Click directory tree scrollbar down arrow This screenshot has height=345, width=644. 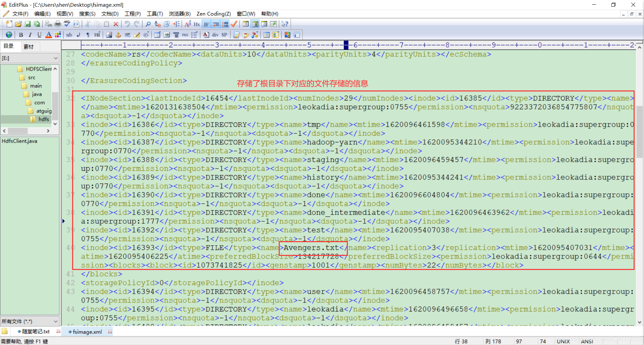pyautogui.click(x=55, y=124)
